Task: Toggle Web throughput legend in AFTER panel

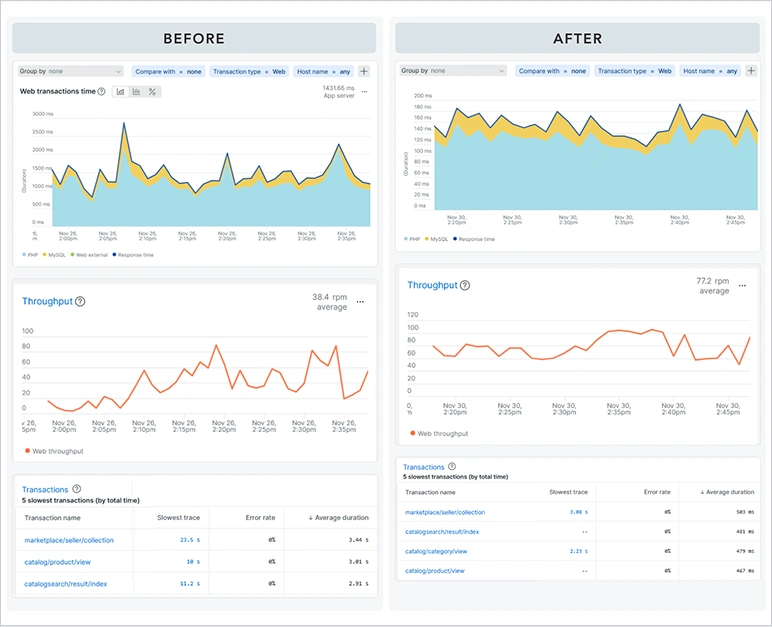Action: click(x=439, y=434)
